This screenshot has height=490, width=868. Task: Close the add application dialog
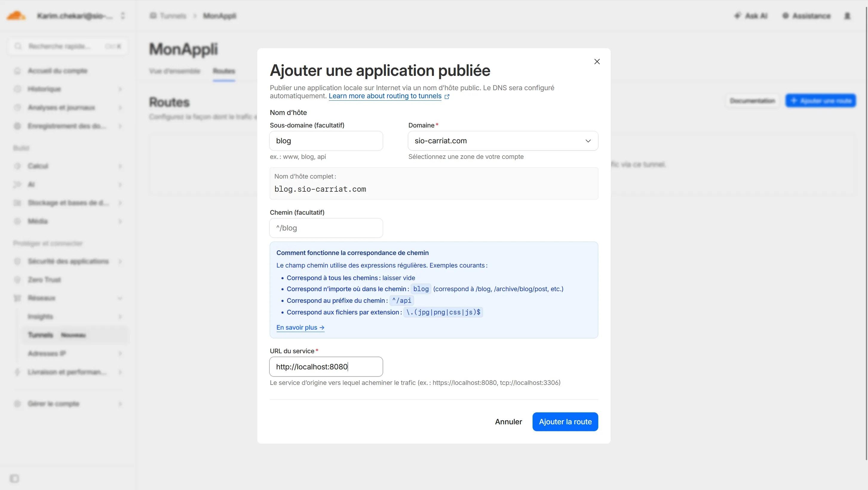click(597, 62)
